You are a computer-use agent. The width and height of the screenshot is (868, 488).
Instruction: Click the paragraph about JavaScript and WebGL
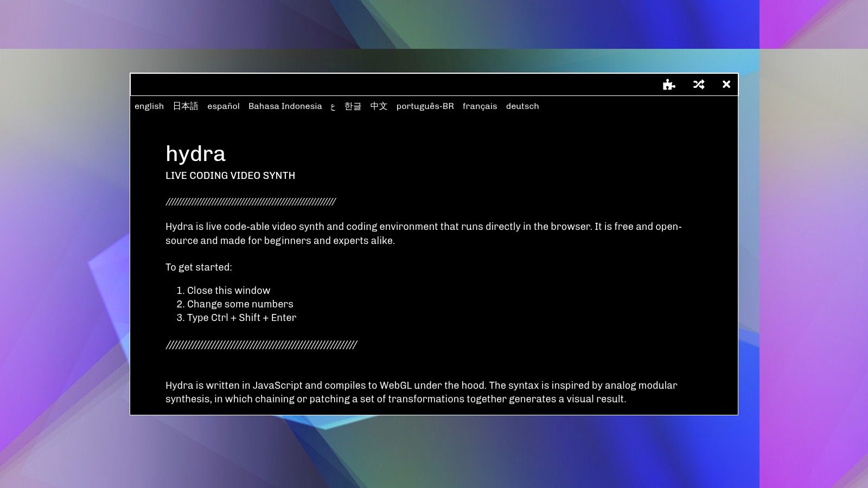[422, 392]
